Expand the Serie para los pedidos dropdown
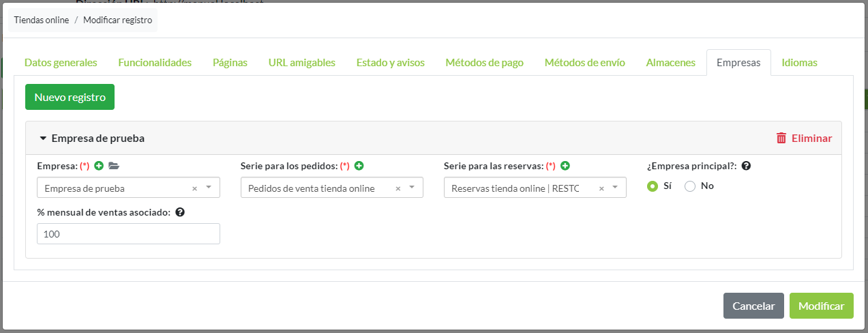 (x=412, y=188)
